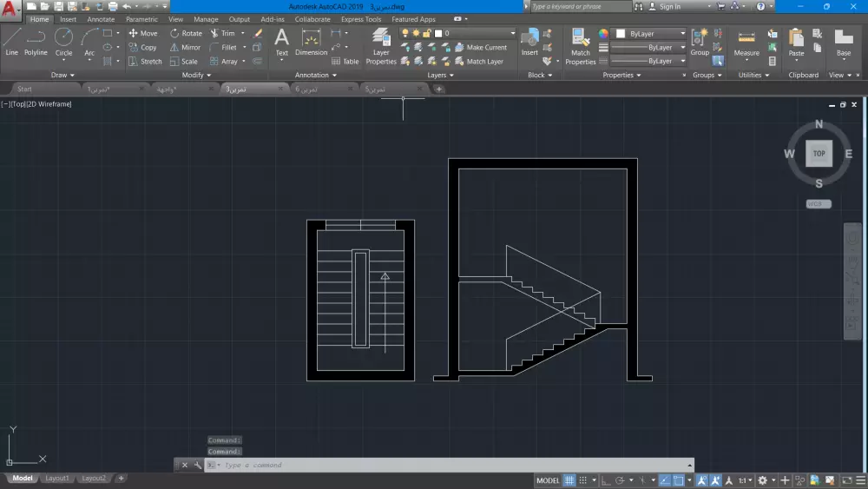The width and height of the screenshot is (868, 489).
Task: Toggle automatic annotation scale
Action: 715,480
